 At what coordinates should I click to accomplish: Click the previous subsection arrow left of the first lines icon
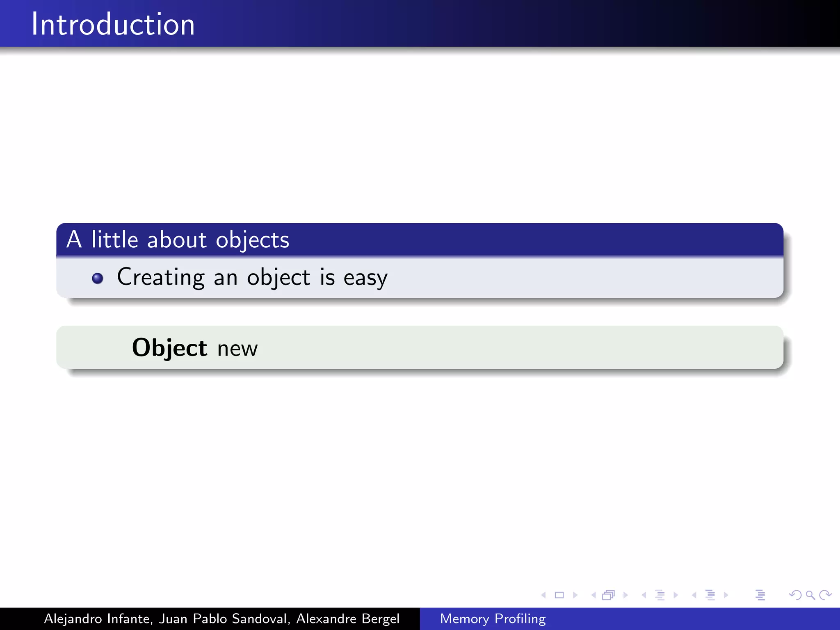(x=644, y=595)
